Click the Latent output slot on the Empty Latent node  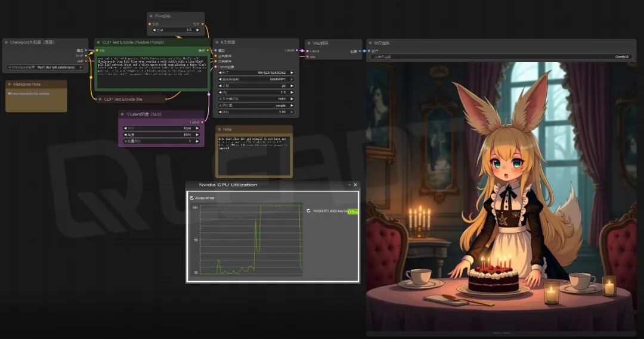click(202, 122)
